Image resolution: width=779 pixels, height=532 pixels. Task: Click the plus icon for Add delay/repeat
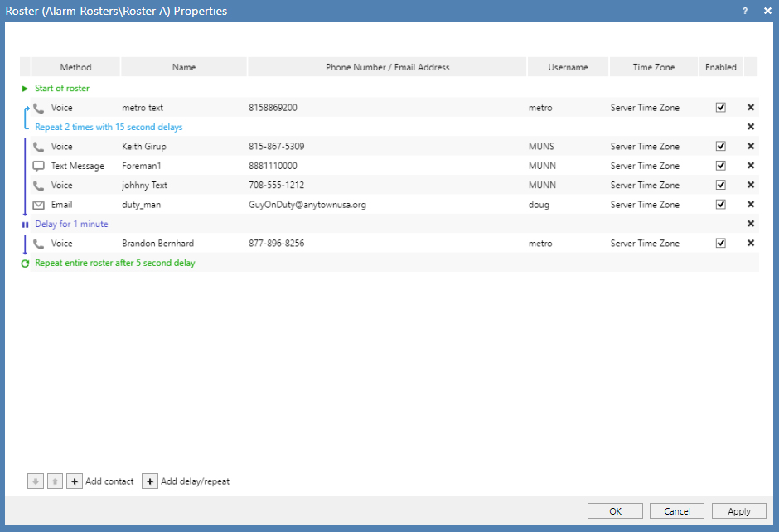tap(150, 481)
